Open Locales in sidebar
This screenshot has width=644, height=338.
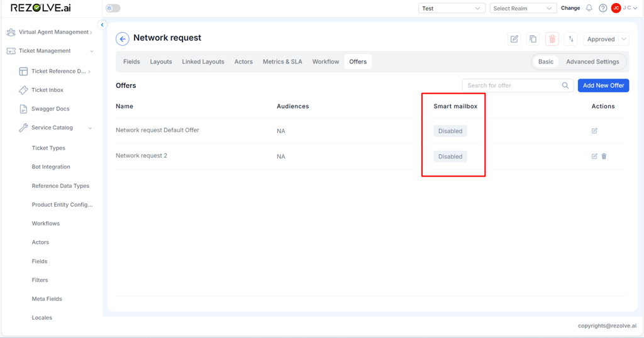42,318
